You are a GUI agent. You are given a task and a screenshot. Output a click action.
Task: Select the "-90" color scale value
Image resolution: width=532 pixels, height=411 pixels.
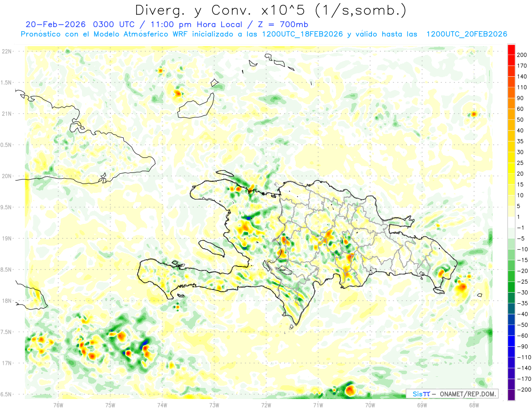pyautogui.click(x=522, y=347)
